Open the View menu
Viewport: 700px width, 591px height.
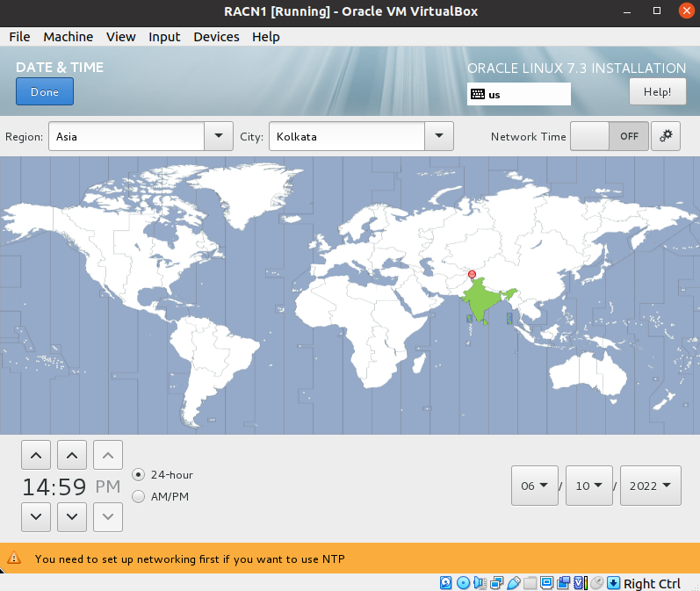(x=121, y=37)
